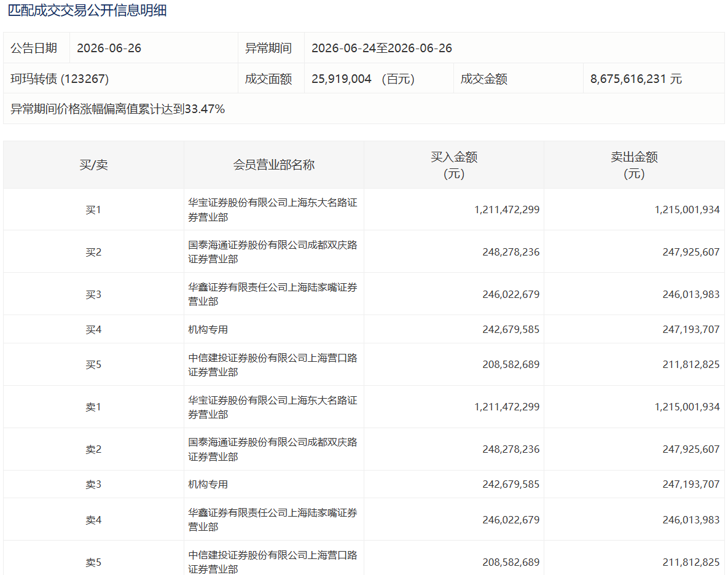
Task: Click buy amount 248,278,236 in 卖2 row
Action: [x=511, y=449]
